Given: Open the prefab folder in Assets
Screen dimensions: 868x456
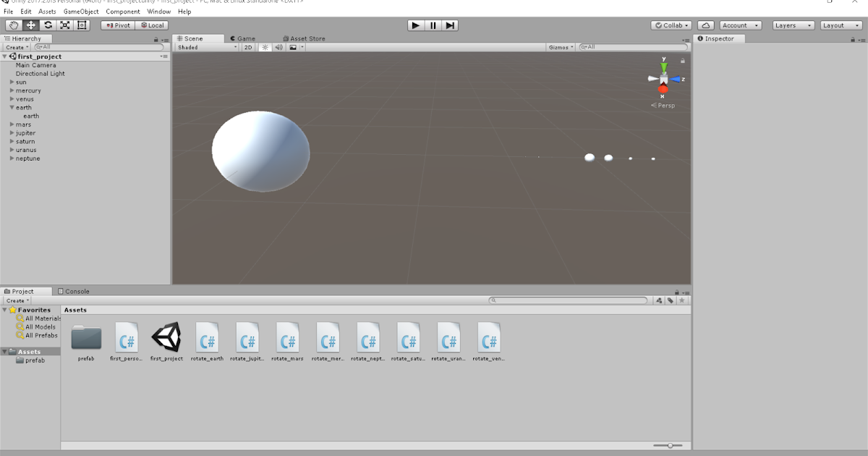Looking at the screenshot, I should click(x=86, y=338).
